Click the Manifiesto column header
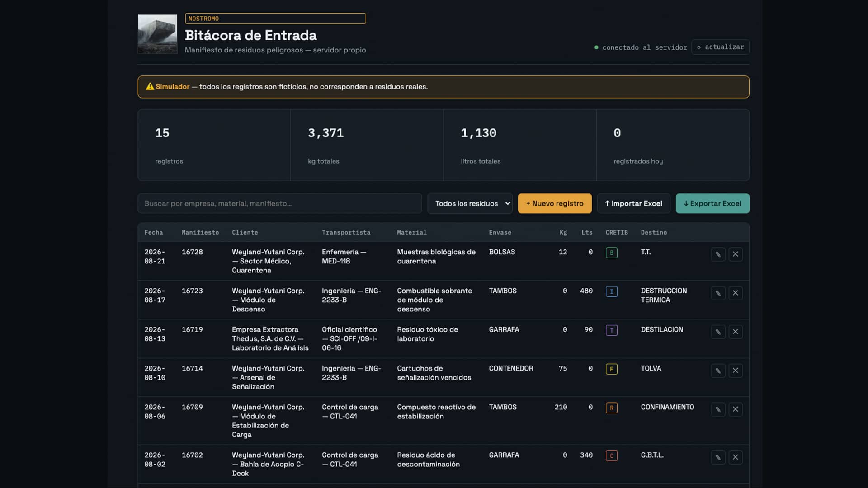This screenshot has width=868, height=488. point(200,233)
